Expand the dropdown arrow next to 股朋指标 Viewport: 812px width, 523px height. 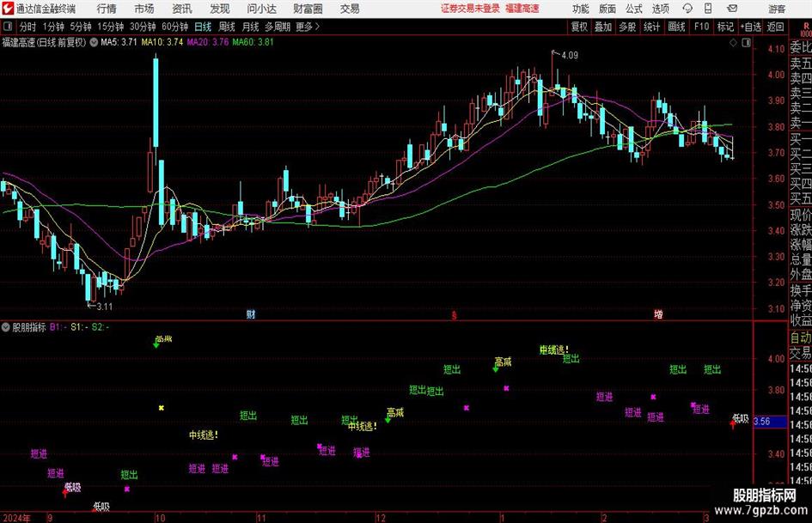6,327
